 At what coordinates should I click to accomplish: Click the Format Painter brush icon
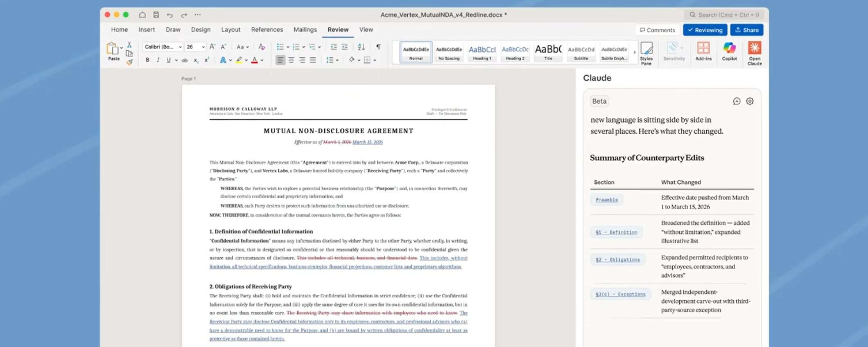129,63
